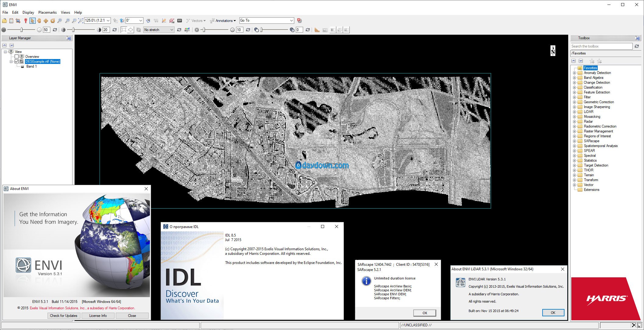Click the Feature Counting 008 icon

(180, 21)
